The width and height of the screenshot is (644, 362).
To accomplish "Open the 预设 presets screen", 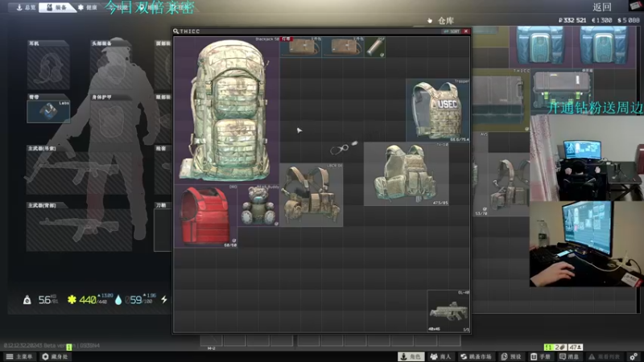I will click(x=511, y=356).
